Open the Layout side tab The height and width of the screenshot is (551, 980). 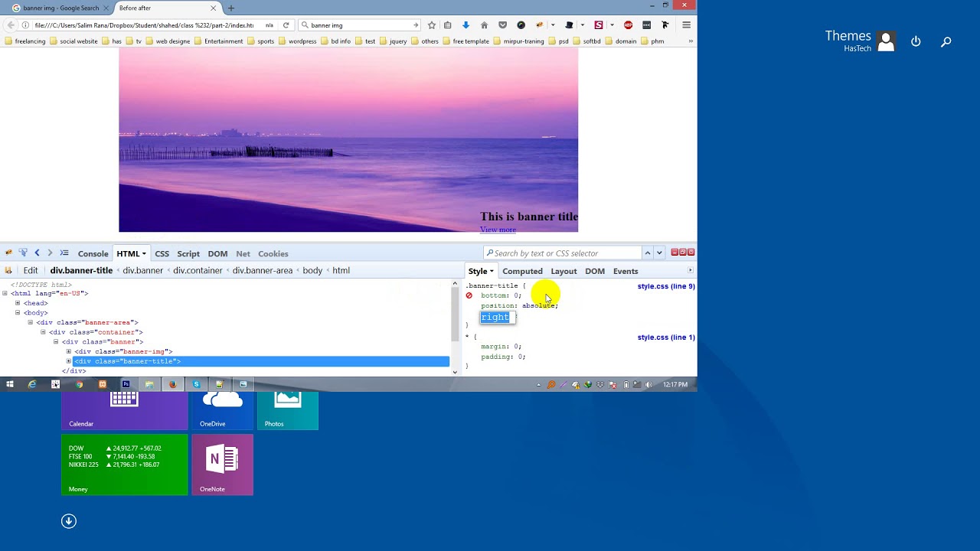[563, 271]
